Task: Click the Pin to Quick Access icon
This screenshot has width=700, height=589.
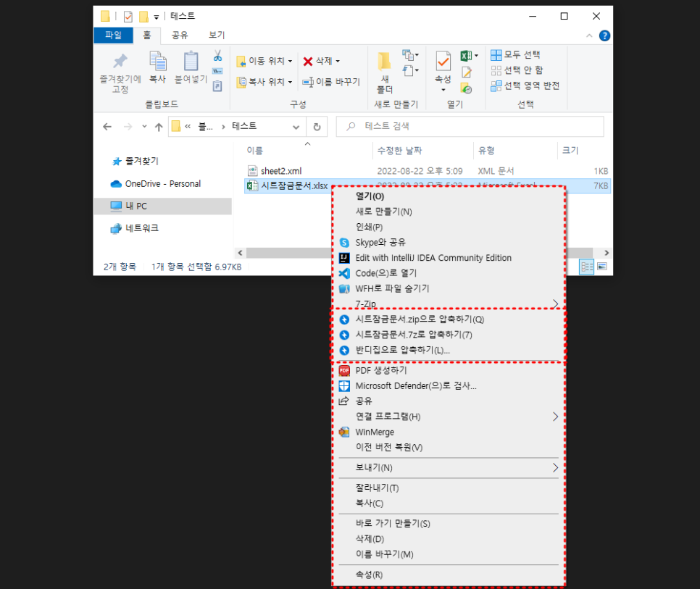Action: (120, 62)
